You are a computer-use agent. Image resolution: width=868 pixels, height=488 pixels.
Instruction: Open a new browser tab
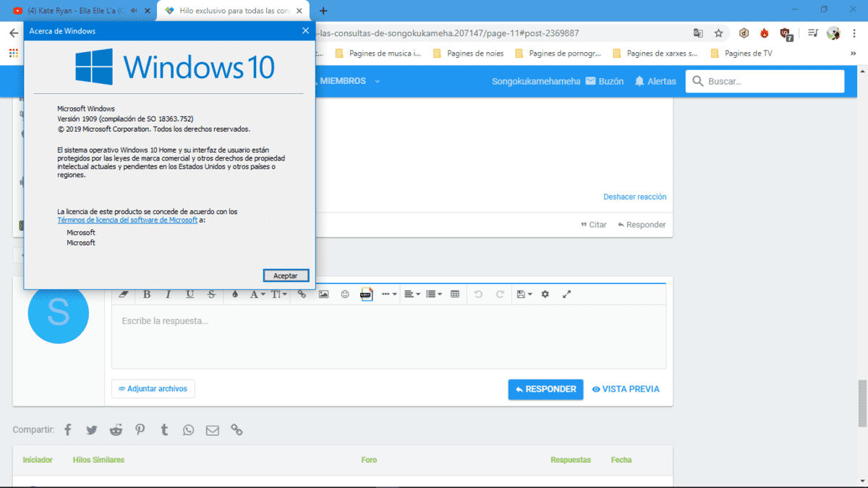tap(323, 11)
